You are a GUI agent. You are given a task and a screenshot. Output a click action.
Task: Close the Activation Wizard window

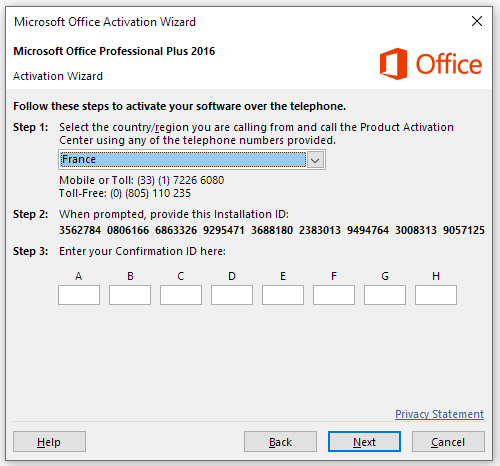point(477,21)
